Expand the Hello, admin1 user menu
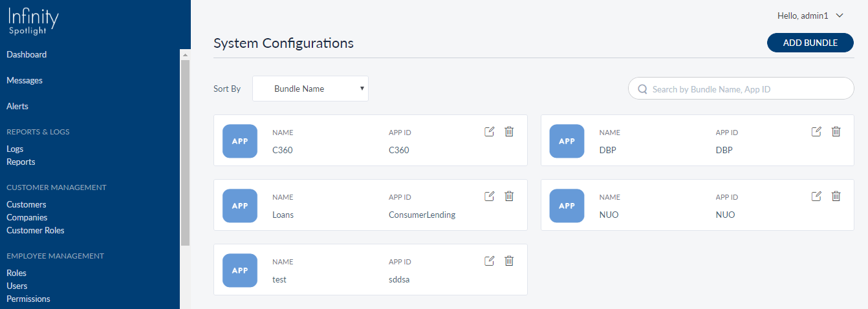 coord(811,16)
